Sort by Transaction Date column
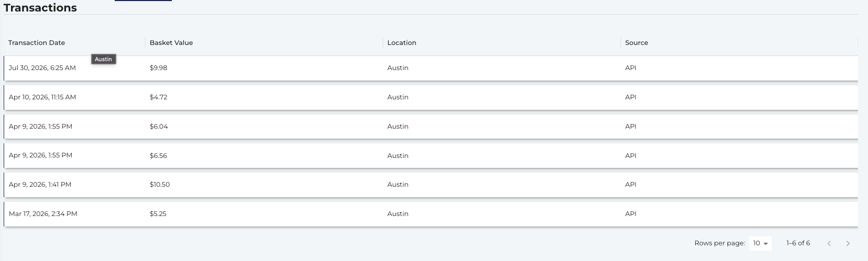868x261 pixels. [x=37, y=43]
